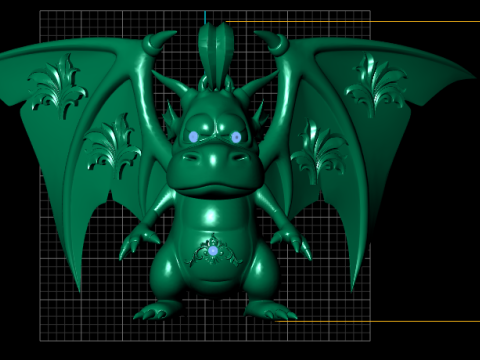This screenshot has height=360, width=480.
Task: Select the blue marker on the belly ornament
Action: (x=213, y=251)
